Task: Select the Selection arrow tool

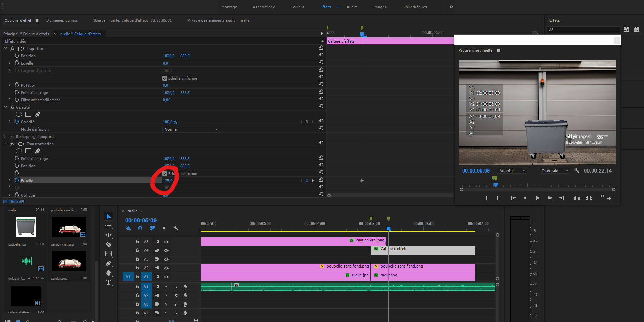Action: 108,217
